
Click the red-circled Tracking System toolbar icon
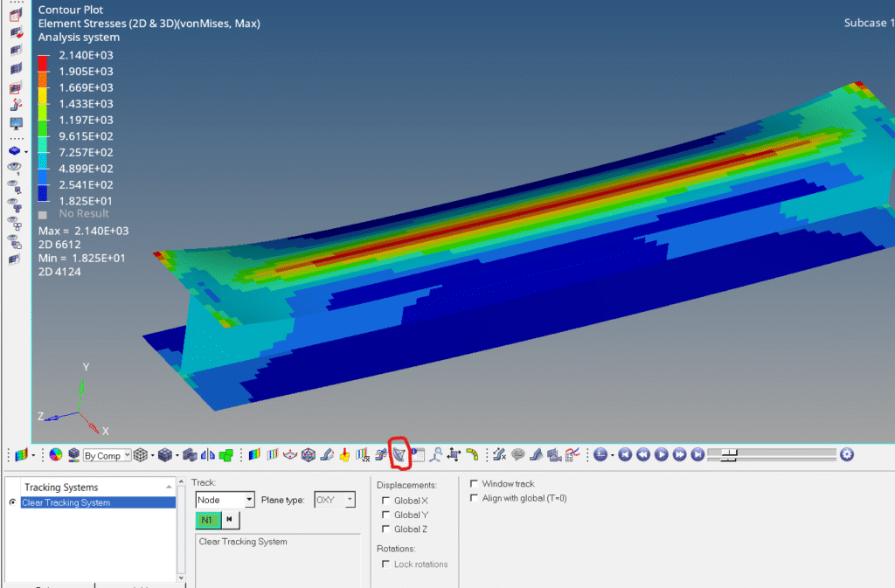[x=399, y=454]
